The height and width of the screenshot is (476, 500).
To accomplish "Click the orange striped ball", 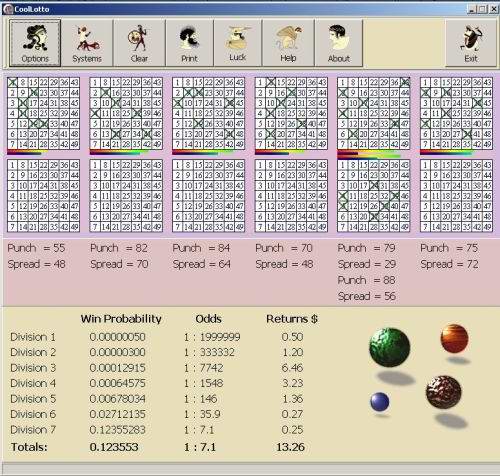I will coord(454,338).
